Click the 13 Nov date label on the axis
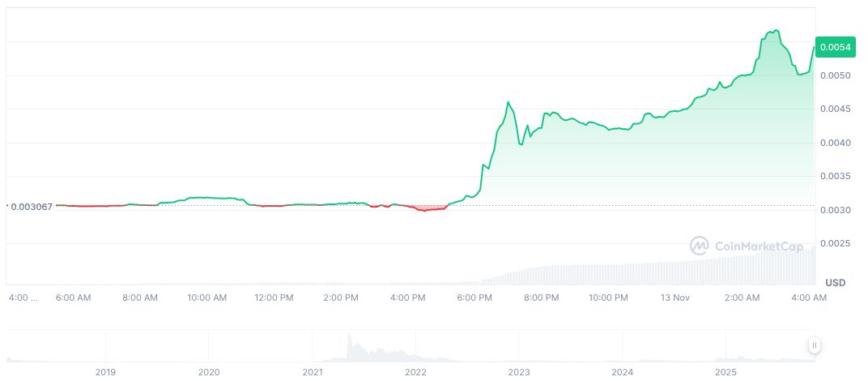 point(674,298)
